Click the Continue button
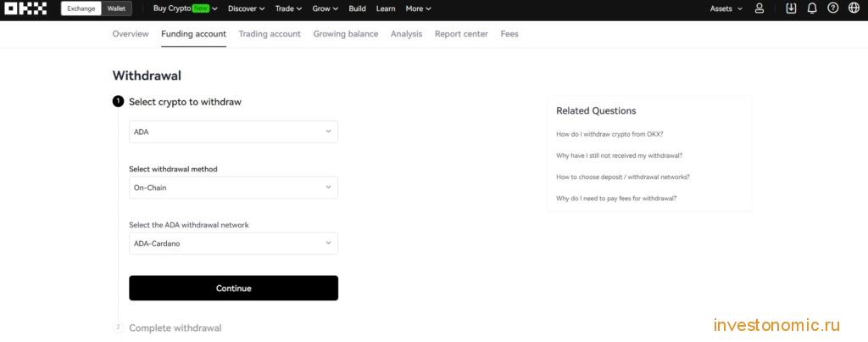 (x=234, y=289)
